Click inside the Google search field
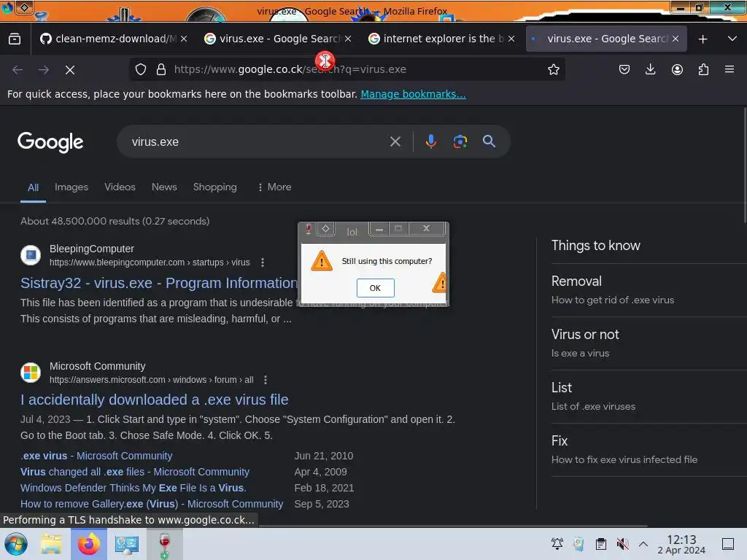747x560 pixels. point(258,141)
